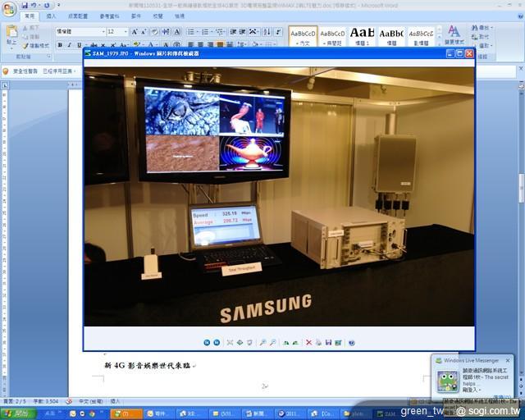Image resolution: width=525 pixels, height=420 pixels.
Task: Select the Heading 1 style
Action: point(362,37)
